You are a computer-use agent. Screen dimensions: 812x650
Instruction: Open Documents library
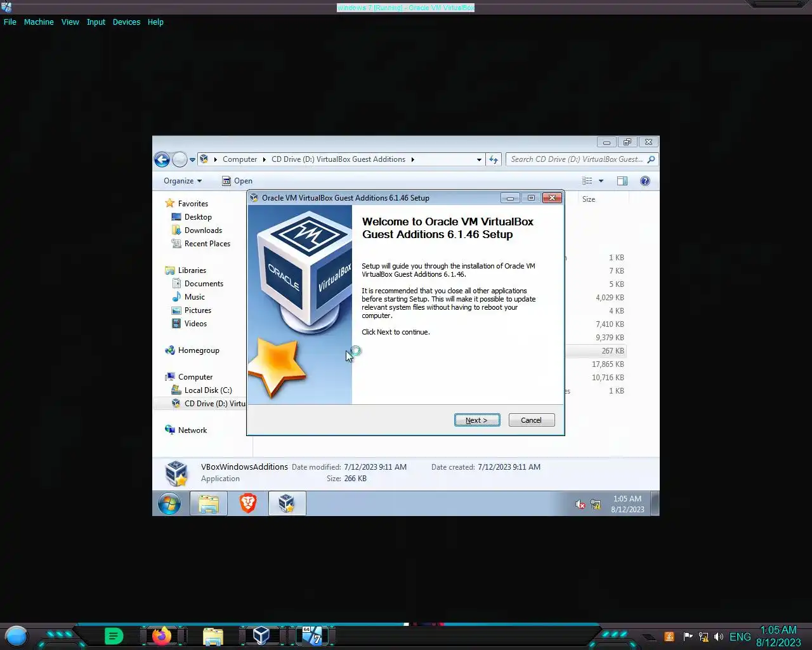tap(204, 284)
